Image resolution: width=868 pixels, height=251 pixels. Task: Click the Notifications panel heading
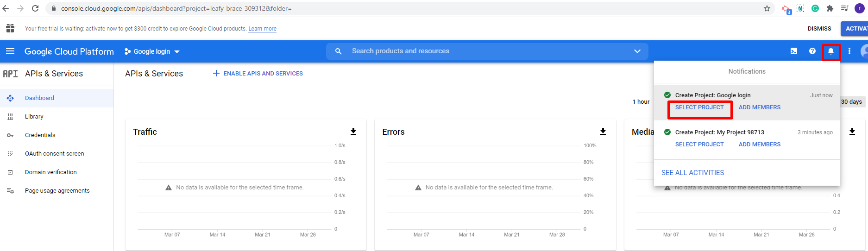(x=747, y=71)
